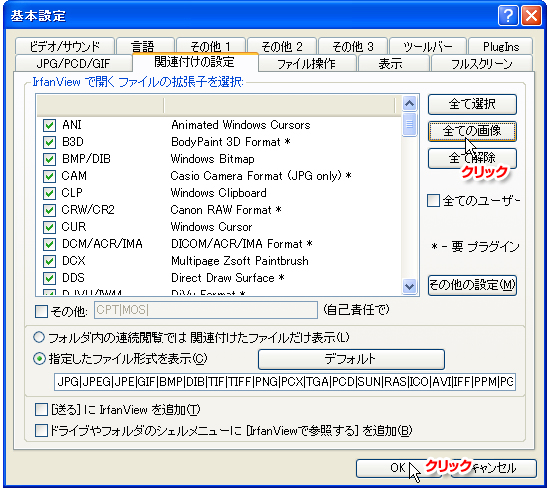The height and width of the screenshot is (488, 550).
Task: Uncheck the B3D extension checkbox
Action: 49,142
